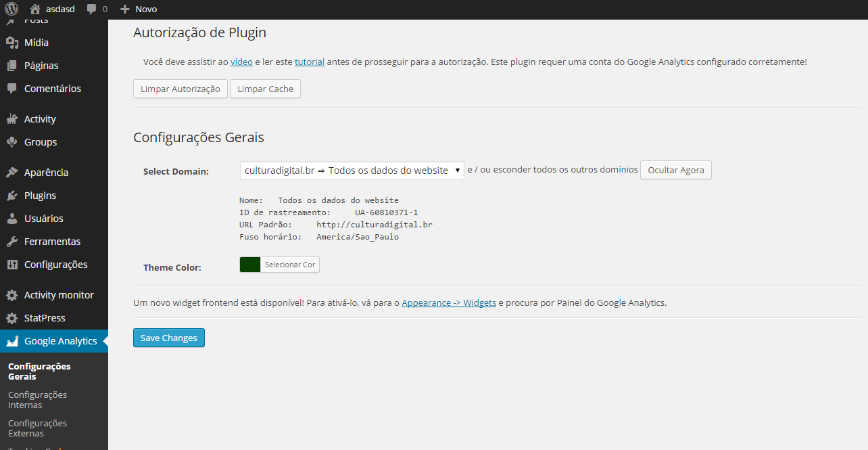
Task: Click the Activity sidebar label
Action: tap(40, 119)
